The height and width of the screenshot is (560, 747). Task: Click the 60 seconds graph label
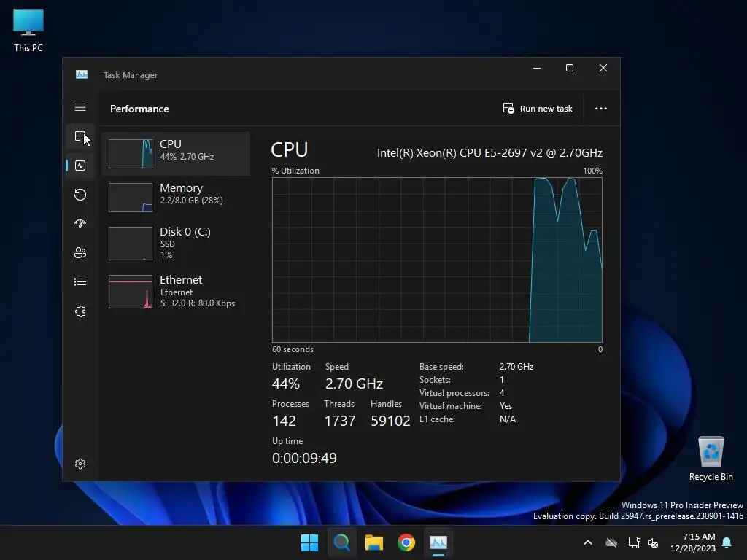pos(293,349)
